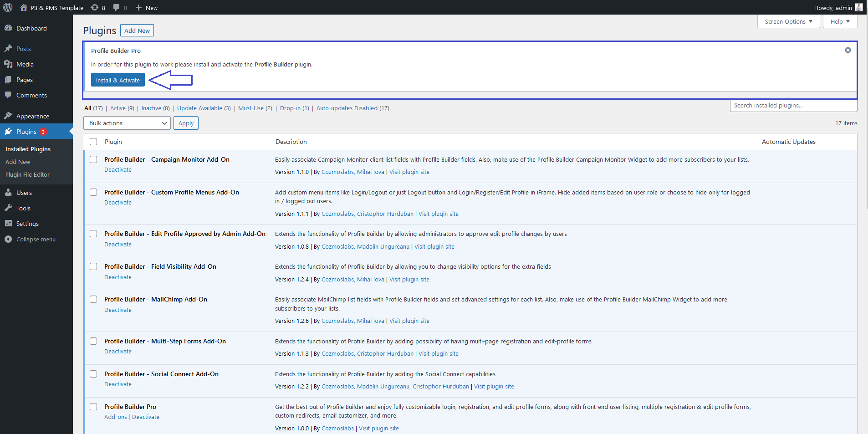The image size is (868, 434).
Task: Open Cristophor Hurduban author link in Multi-Step Forms row
Action: [385, 353]
